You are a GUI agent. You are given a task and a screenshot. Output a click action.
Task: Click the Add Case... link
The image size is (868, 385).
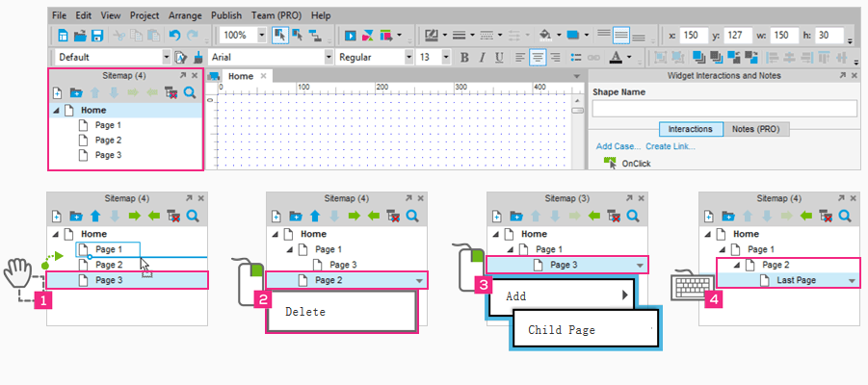pyautogui.click(x=617, y=146)
